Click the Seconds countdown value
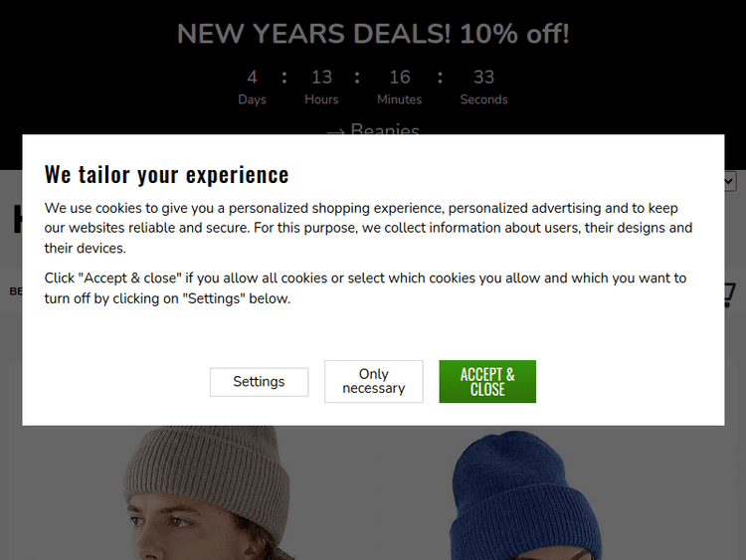This screenshot has width=746, height=560. click(x=483, y=78)
